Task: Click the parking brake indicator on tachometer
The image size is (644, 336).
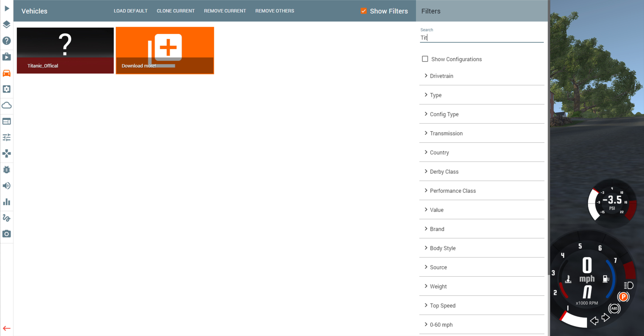Action: pyautogui.click(x=623, y=297)
